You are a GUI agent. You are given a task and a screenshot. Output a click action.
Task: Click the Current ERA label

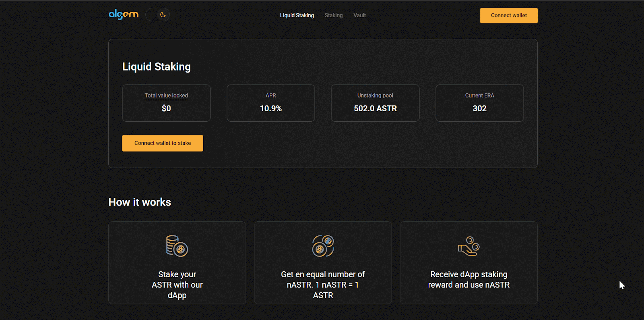pyautogui.click(x=480, y=96)
